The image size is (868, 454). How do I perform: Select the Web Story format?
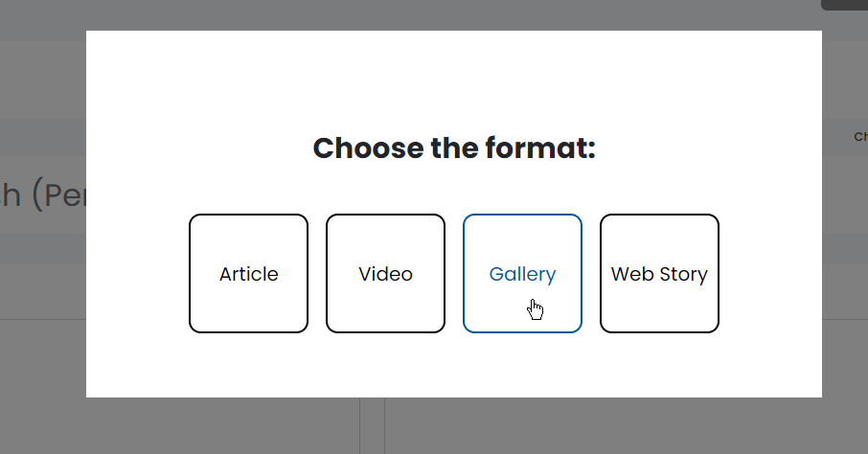659,274
